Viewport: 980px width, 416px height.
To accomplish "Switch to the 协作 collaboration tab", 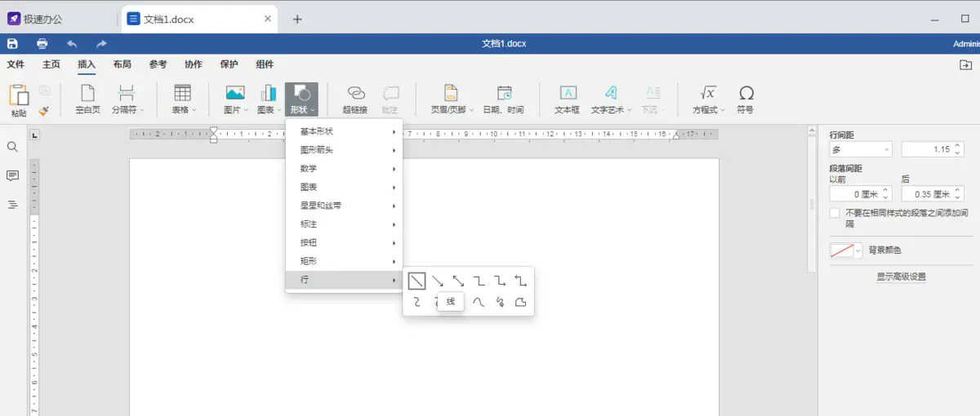I will 194,64.
